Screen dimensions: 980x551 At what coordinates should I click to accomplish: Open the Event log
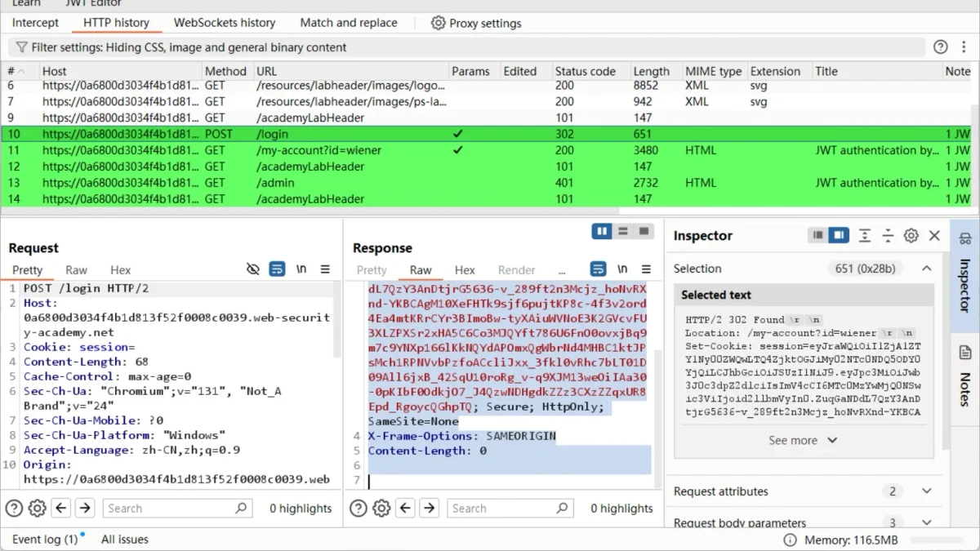(x=45, y=540)
